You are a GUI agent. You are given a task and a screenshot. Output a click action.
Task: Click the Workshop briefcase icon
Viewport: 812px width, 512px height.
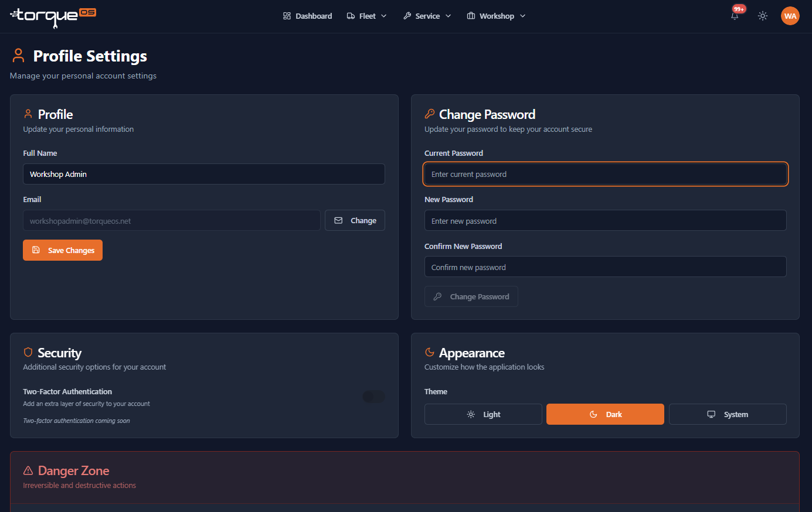pos(471,16)
